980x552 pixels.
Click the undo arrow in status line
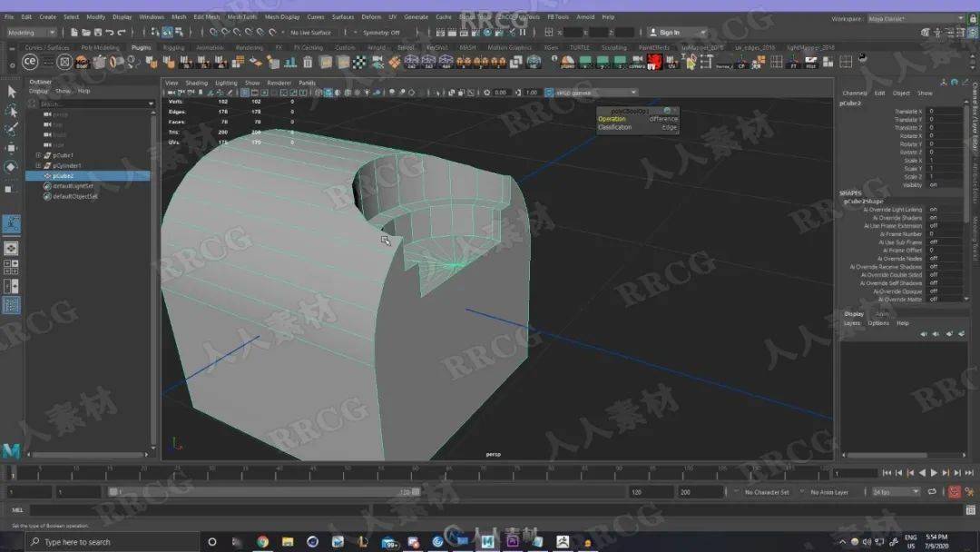[110, 33]
